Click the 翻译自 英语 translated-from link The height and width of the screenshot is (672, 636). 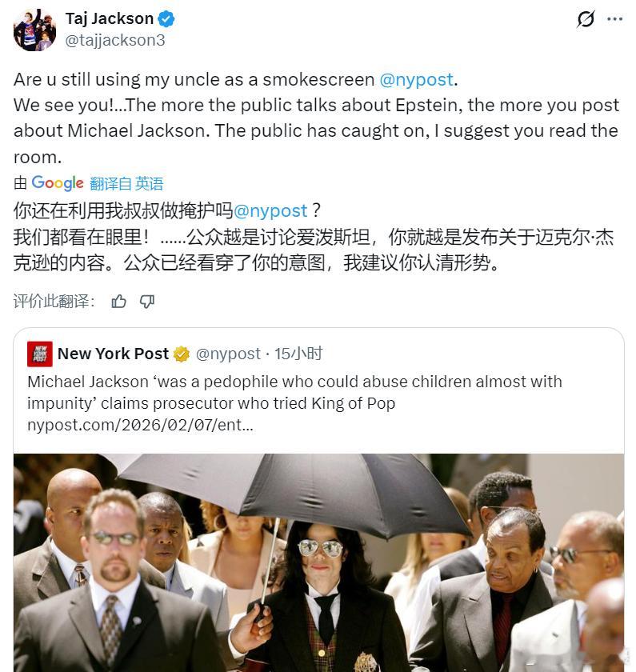tap(126, 183)
